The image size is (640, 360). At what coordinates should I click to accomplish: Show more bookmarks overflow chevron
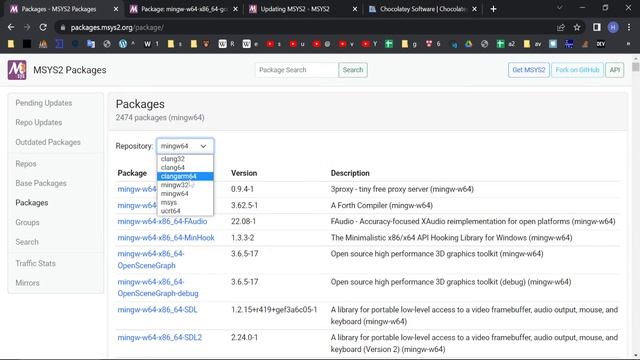pyautogui.click(x=628, y=44)
